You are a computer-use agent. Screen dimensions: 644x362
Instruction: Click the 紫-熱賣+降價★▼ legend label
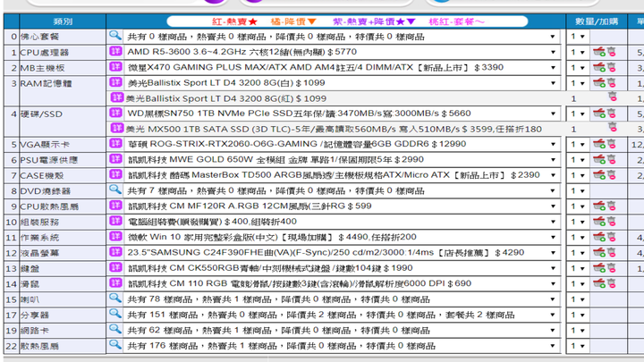click(374, 21)
